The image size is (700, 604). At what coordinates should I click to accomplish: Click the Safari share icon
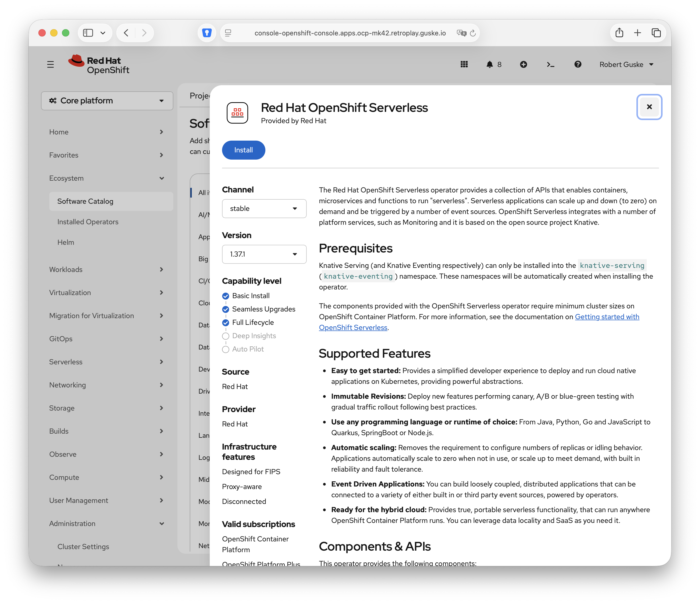pos(619,33)
